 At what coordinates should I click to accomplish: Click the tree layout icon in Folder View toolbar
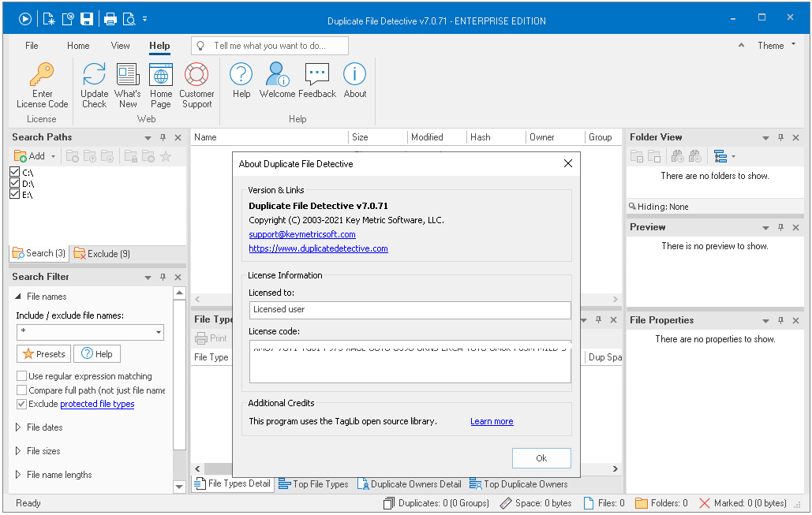pos(720,156)
